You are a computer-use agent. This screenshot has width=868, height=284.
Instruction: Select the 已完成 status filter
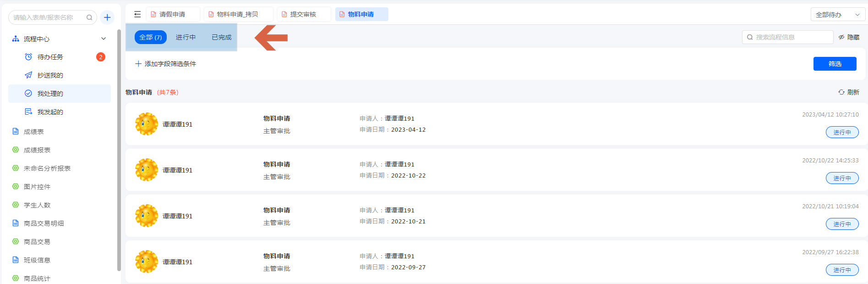tap(222, 37)
